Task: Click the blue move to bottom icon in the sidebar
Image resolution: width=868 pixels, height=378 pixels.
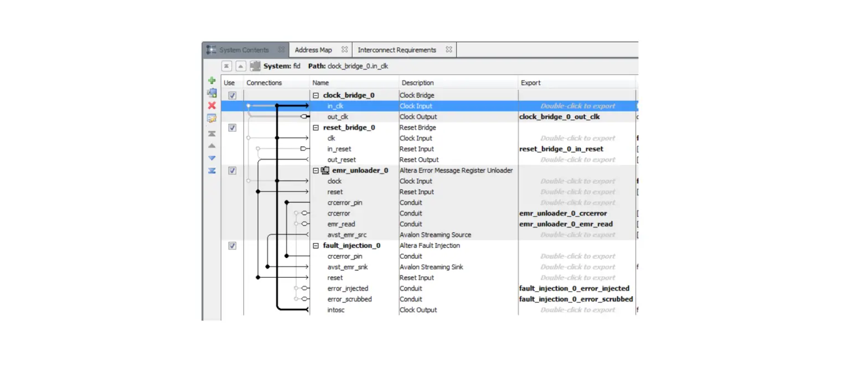Action: tap(211, 170)
